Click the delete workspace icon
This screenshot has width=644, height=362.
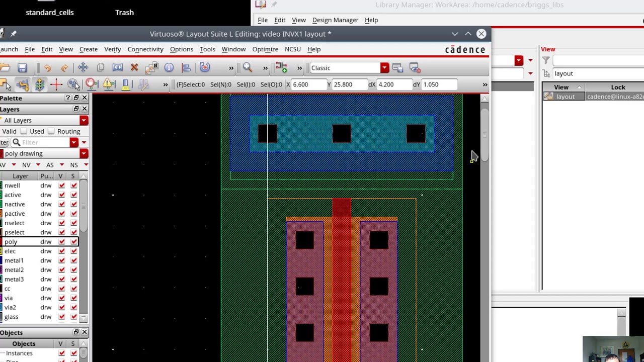point(415,68)
